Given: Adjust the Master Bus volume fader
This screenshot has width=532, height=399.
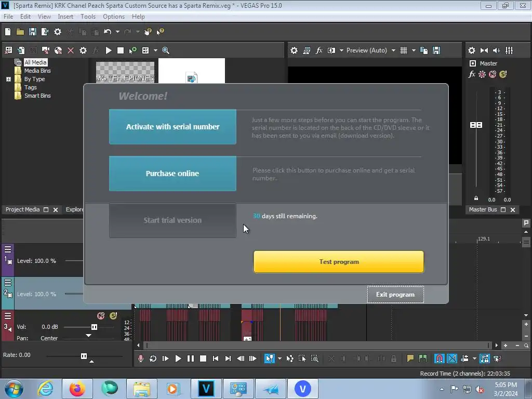Looking at the screenshot, I should click(476, 125).
